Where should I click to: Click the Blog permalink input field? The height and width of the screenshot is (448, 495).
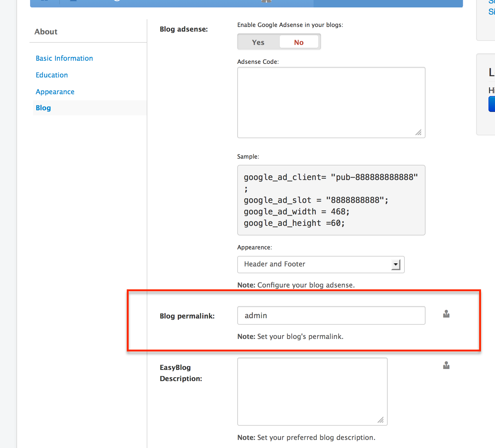tap(331, 315)
